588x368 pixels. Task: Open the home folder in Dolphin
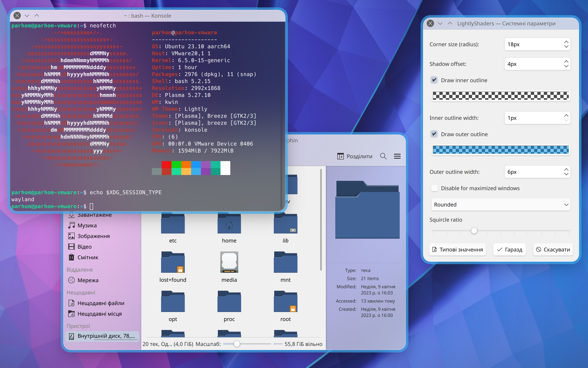click(229, 228)
